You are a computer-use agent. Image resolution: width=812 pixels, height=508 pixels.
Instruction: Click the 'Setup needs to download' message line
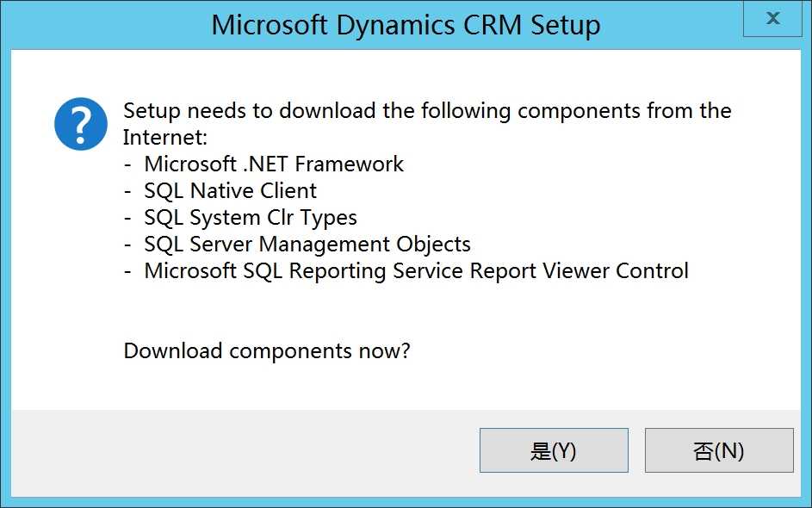tap(427, 111)
